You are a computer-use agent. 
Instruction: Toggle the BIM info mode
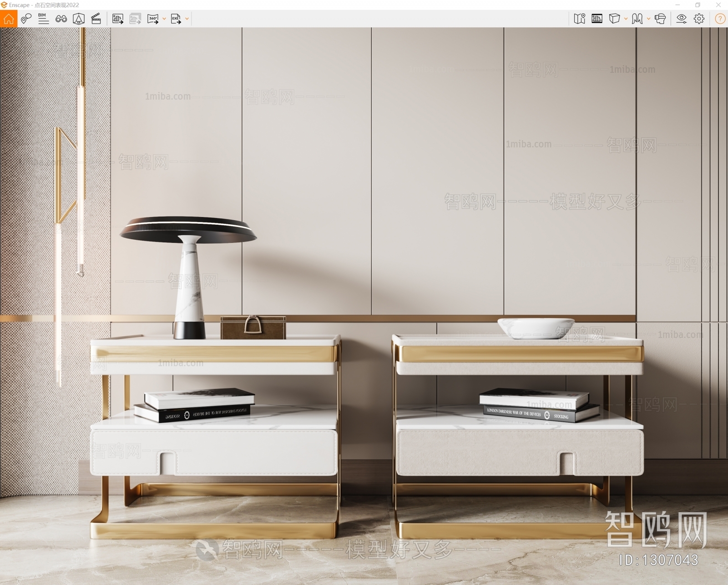coord(43,19)
